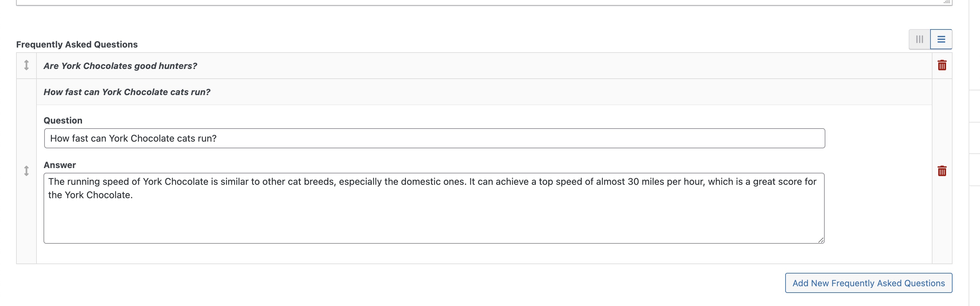Click the 'Frequently Asked Questions' section heading
This screenshot has height=306, width=980.
(x=77, y=45)
